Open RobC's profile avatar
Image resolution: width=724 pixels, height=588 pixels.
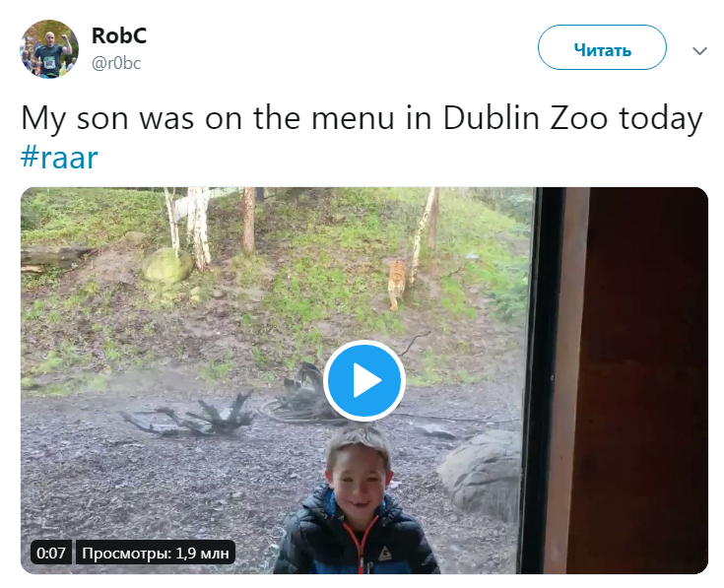(x=49, y=48)
